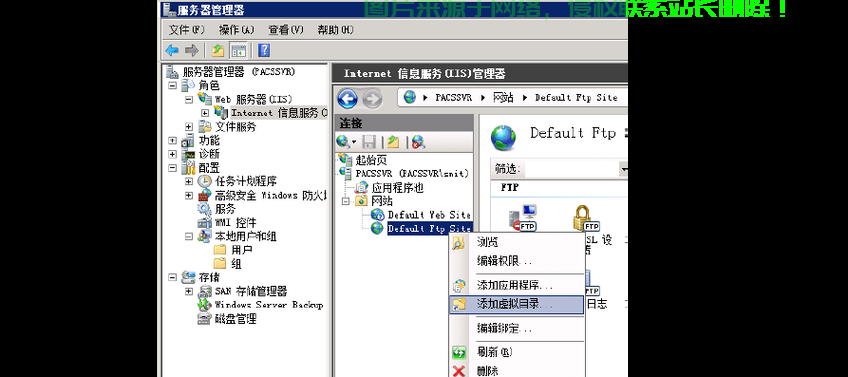Collapse the 本地用户和组 node
Screen dimensions: 848x377
tap(189, 236)
